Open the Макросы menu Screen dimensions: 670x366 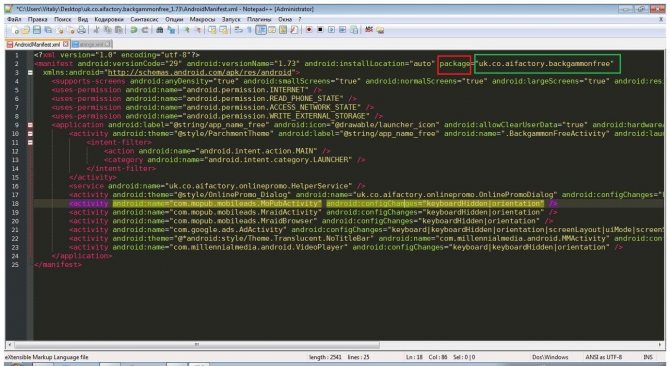pos(203,19)
